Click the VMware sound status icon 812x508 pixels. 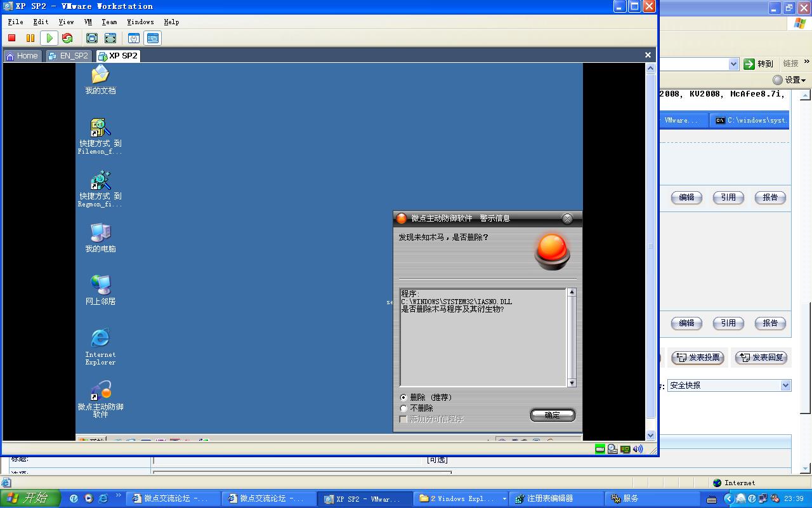coord(638,449)
